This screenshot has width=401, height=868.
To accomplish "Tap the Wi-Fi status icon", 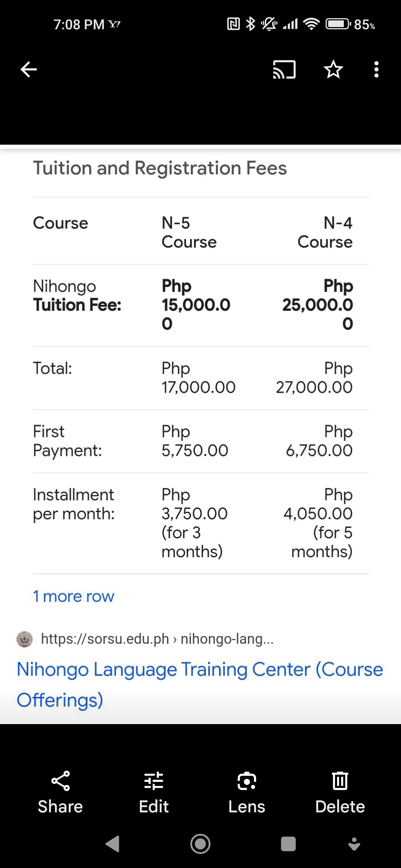I will click(311, 24).
